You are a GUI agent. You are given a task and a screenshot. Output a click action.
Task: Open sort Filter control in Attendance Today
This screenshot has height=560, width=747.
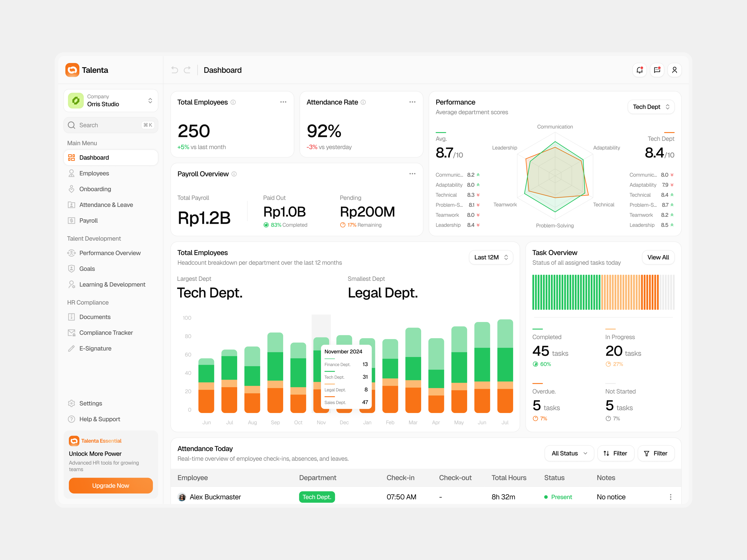point(615,453)
